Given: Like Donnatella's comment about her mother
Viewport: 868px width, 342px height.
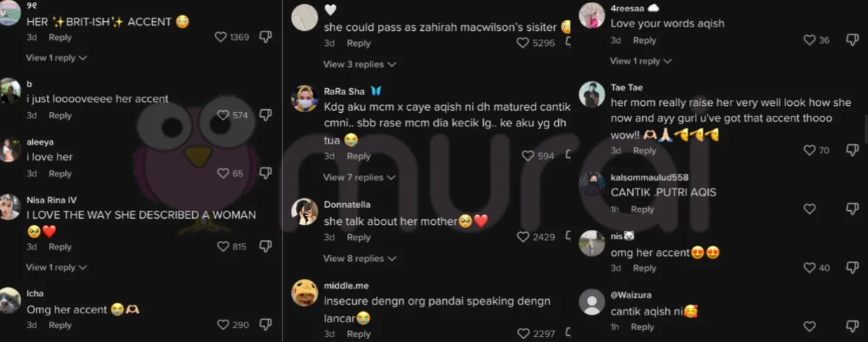Looking at the screenshot, I should tap(523, 237).
